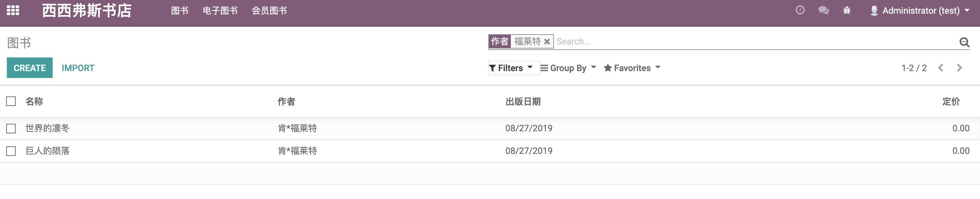Click the search magnifier icon

[963, 42]
